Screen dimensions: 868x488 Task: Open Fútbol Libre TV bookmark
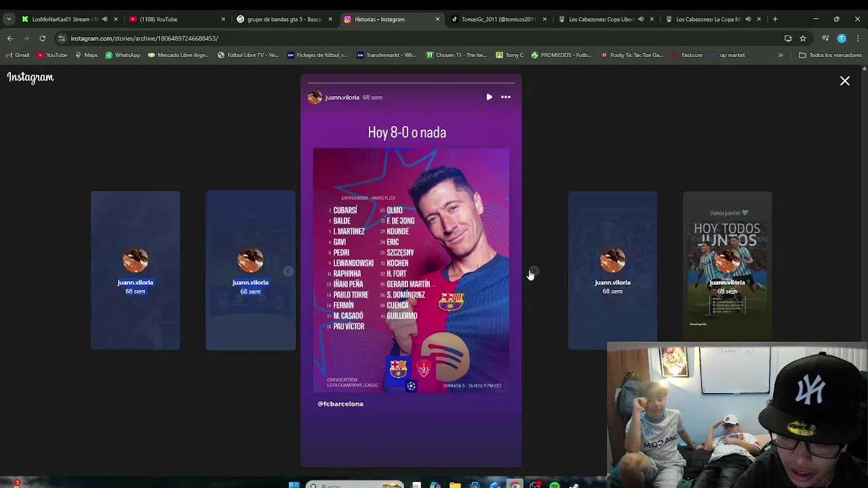[248, 55]
